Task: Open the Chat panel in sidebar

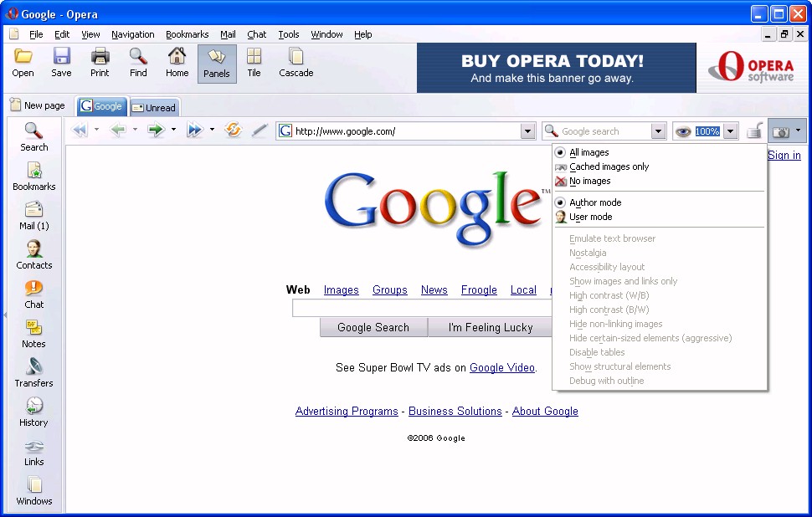Action: point(33,294)
